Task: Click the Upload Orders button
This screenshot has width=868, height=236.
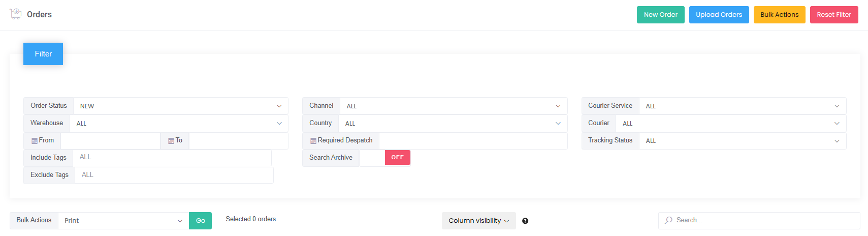Action: (x=719, y=15)
